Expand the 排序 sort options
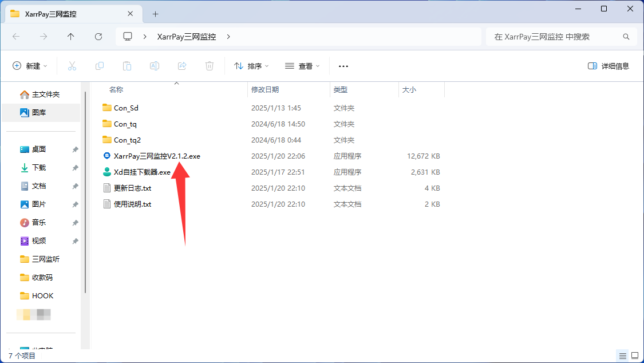The height and width of the screenshot is (363, 644). [251, 66]
